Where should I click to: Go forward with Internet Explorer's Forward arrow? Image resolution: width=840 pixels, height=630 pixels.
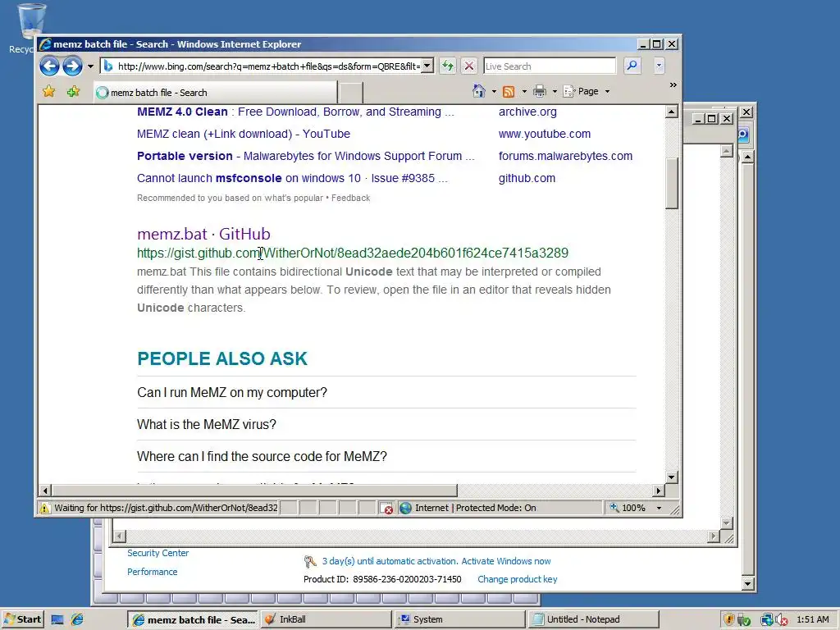click(72, 66)
